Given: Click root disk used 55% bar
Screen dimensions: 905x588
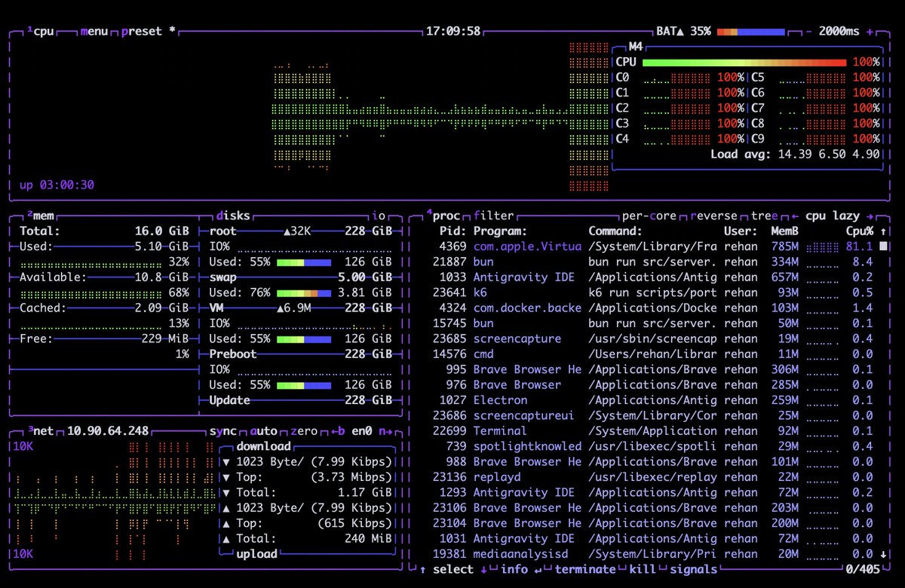Looking at the screenshot, I should tap(304, 262).
